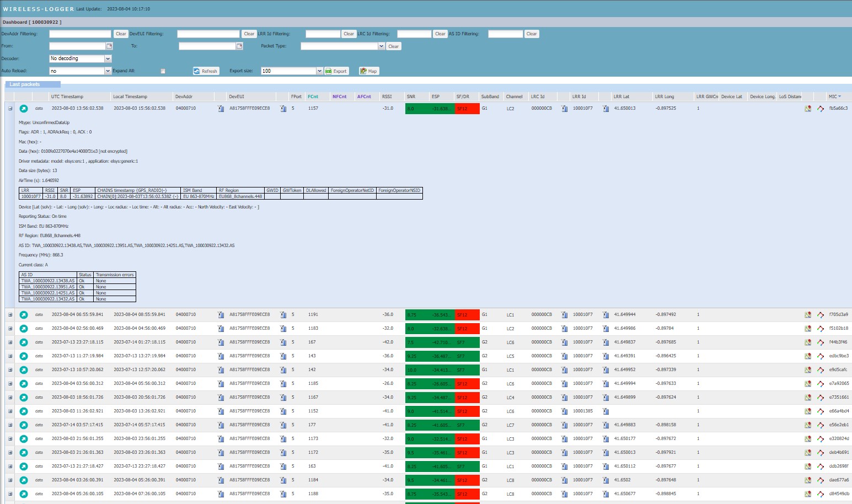Collapse the expanded FCnt 1157 packet row
The height and width of the screenshot is (504, 852).
pyautogui.click(x=10, y=109)
